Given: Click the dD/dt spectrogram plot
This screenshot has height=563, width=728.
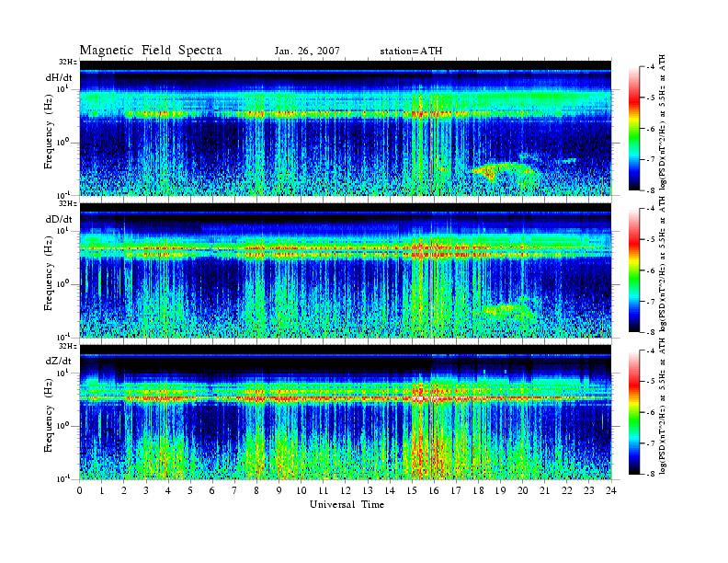Looking at the screenshot, I should click(346, 270).
